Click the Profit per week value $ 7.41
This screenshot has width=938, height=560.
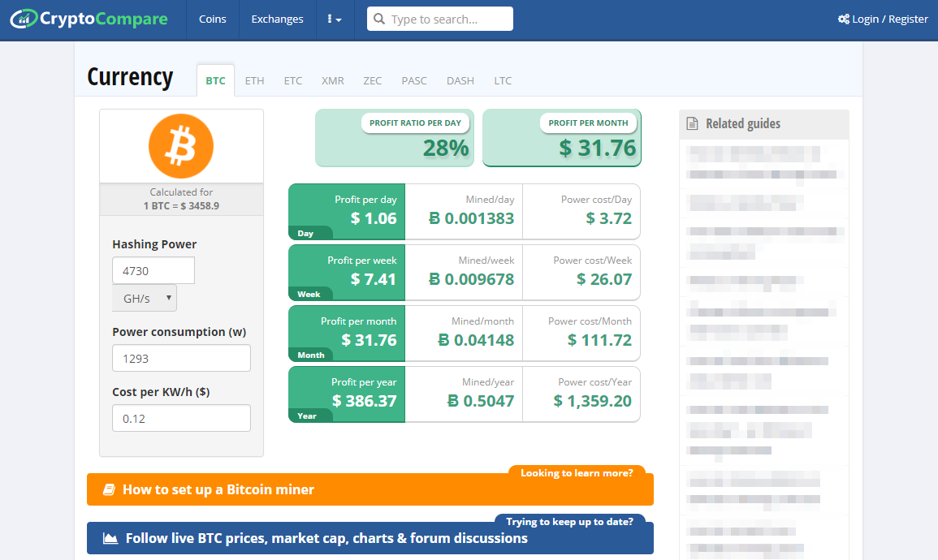tap(374, 279)
